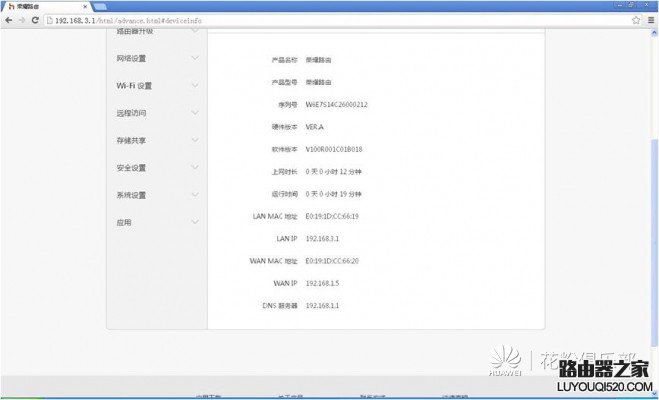659x400 pixels.
Task: Open the Chrome hamburger menu
Action: coord(651,20)
